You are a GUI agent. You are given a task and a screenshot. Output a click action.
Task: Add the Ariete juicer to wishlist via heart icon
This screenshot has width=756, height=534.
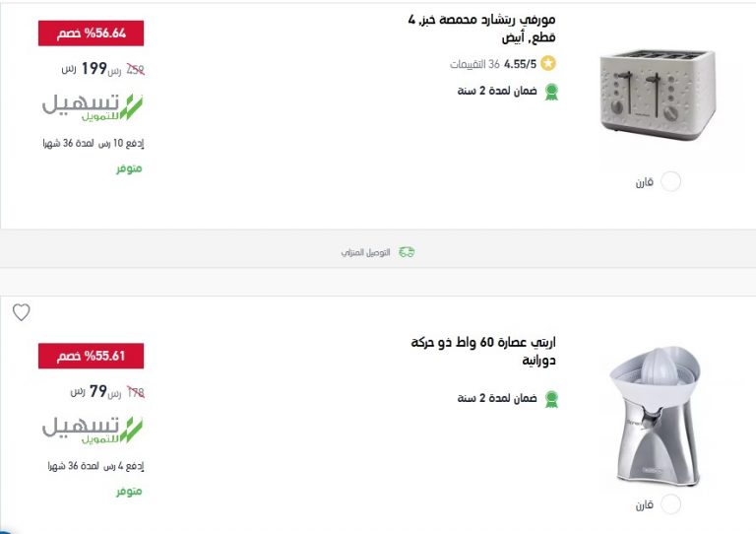(x=22, y=312)
